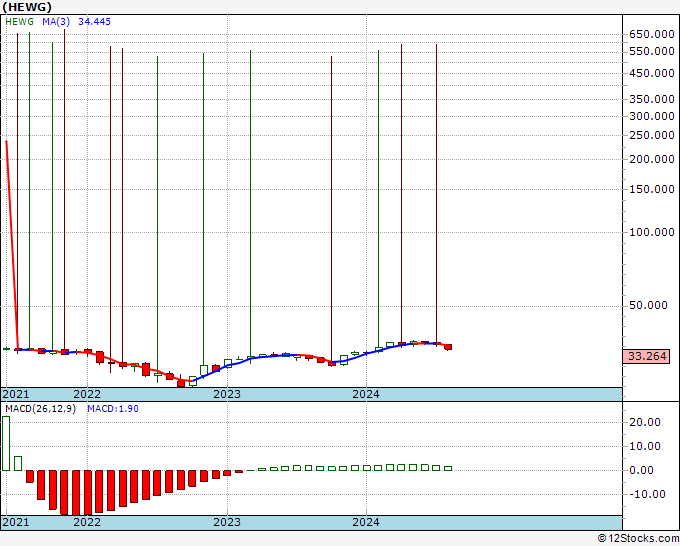
Task: Click the 34.445 moving average value
Action: (95, 22)
